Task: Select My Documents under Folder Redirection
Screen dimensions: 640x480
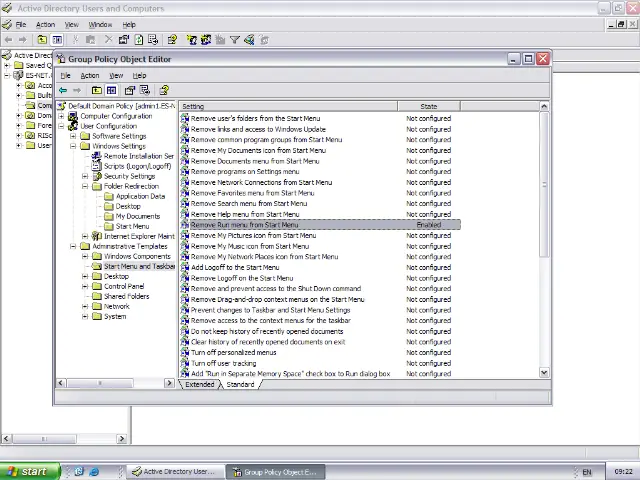Action: pyautogui.click(x=138, y=216)
